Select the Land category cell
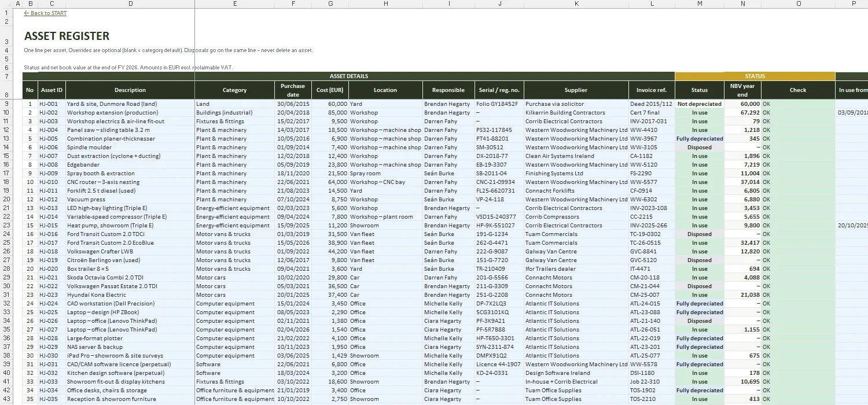 234,104
